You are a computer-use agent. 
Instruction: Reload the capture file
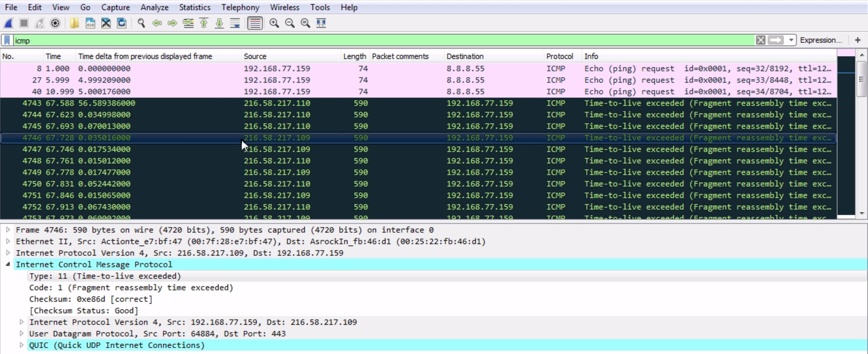point(122,23)
